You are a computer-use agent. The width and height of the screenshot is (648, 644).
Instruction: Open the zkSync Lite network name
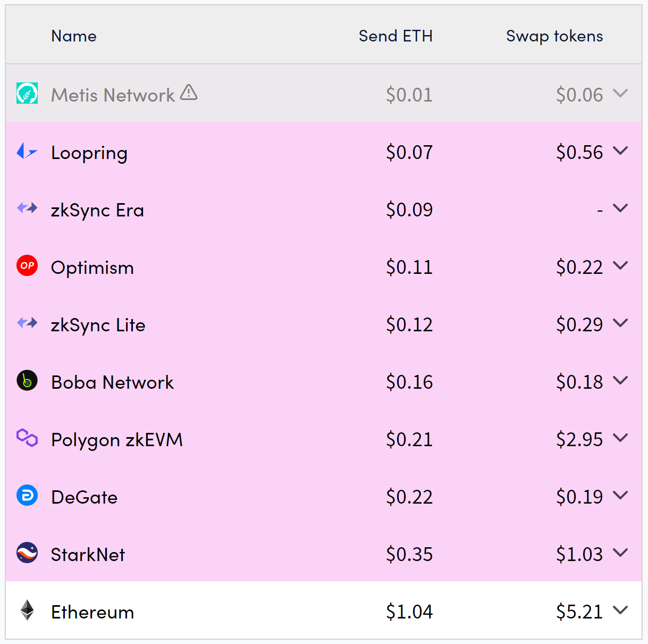[x=98, y=325]
